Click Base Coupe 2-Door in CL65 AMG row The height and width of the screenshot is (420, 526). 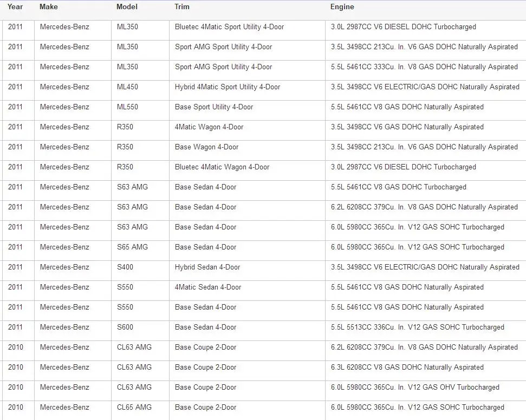(x=205, y=407)
